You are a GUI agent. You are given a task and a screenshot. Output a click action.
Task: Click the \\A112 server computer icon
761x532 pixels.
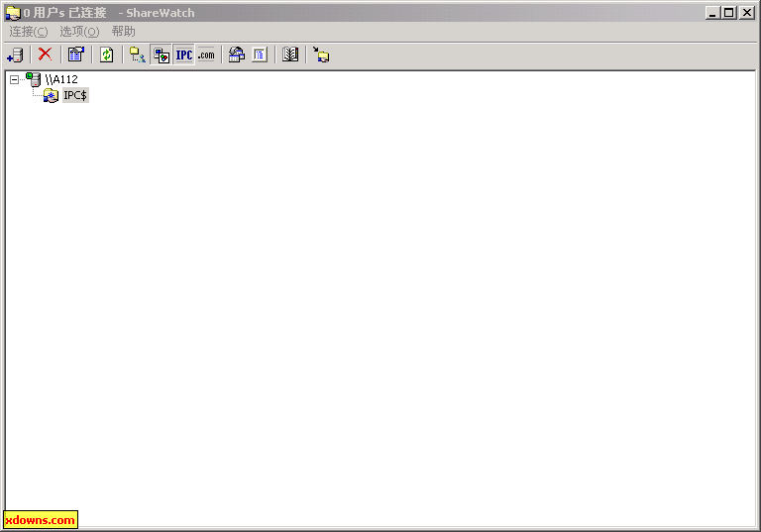coord(34,79)
